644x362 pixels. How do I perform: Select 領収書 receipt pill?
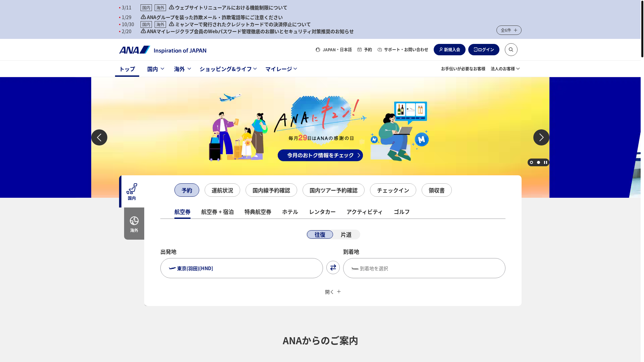coord(437,190)
